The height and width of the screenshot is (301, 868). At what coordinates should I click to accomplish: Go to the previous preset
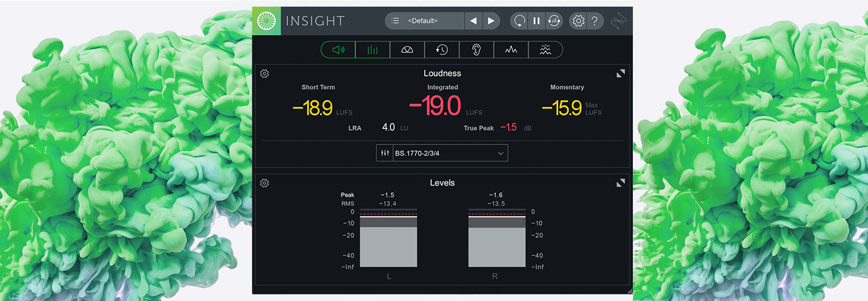[473, 21]
